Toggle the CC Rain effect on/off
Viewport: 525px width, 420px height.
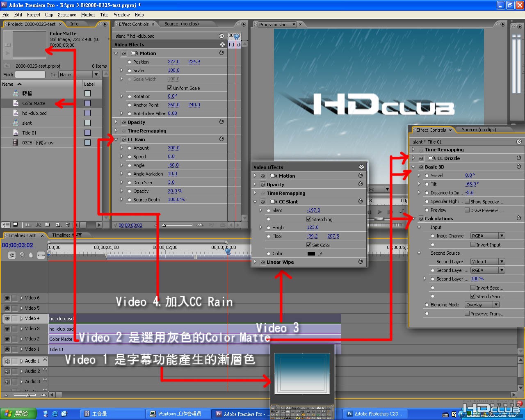click(123, 139)
